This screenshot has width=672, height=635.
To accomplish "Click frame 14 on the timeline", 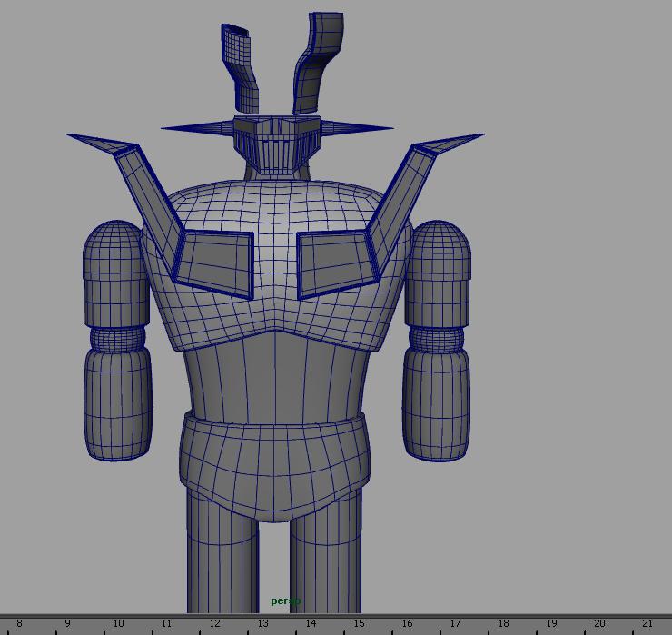I will pyautogui.click(x=311, y=623).
